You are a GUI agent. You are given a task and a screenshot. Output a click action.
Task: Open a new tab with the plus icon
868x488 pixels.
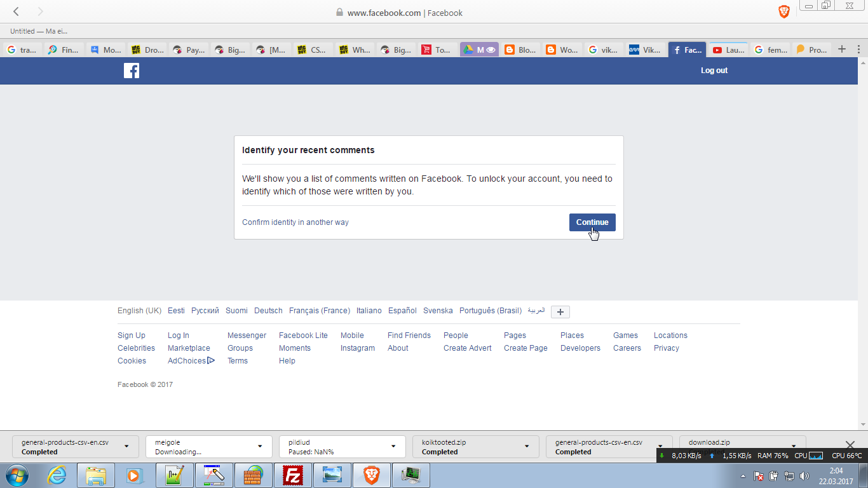coord(842,49)
